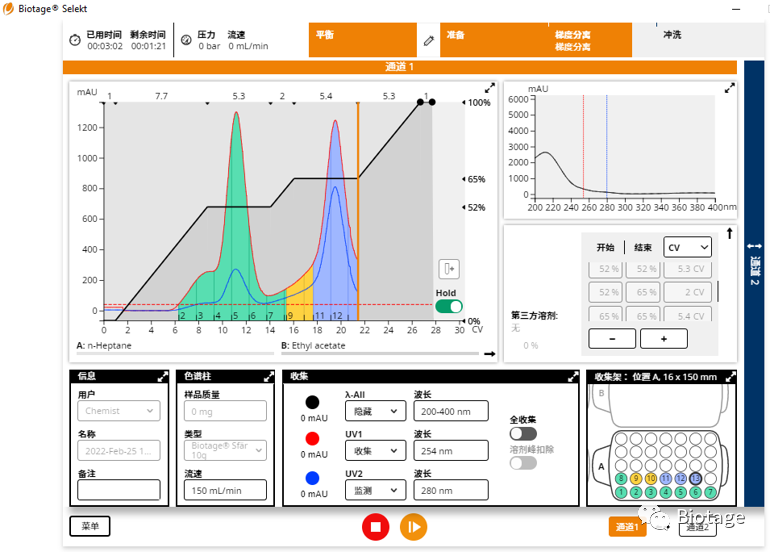This screenshot has width=770, height=552.
Task: Click the gradient table scrollbar
Action: coord(718,291)
